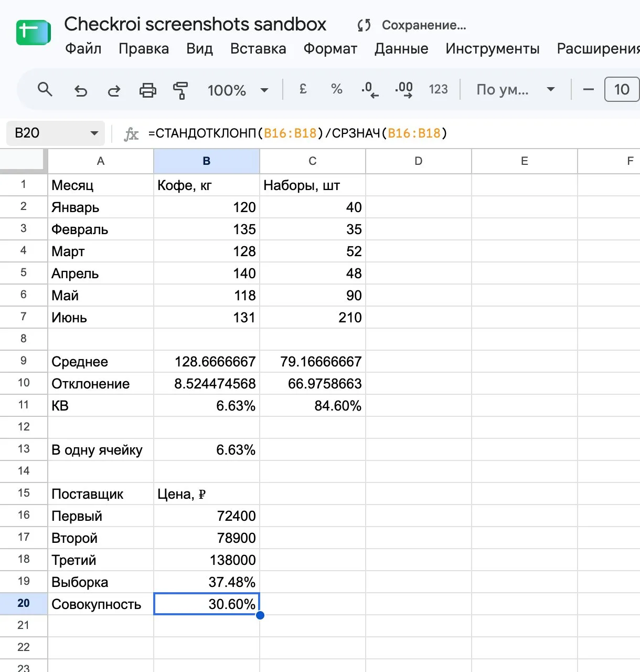Decrease decimal places
Image resolution: width=640 pixels, height=672 pixels.
pyautogui.click(x=370, y=90)
